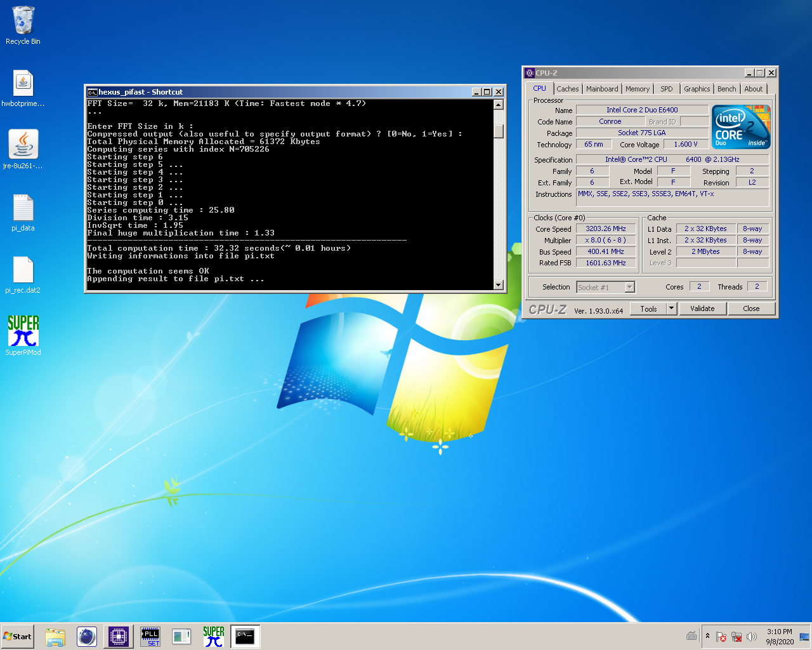812x650 pixels.
Task: Click the Revision value L2
Action: (752, 182)
